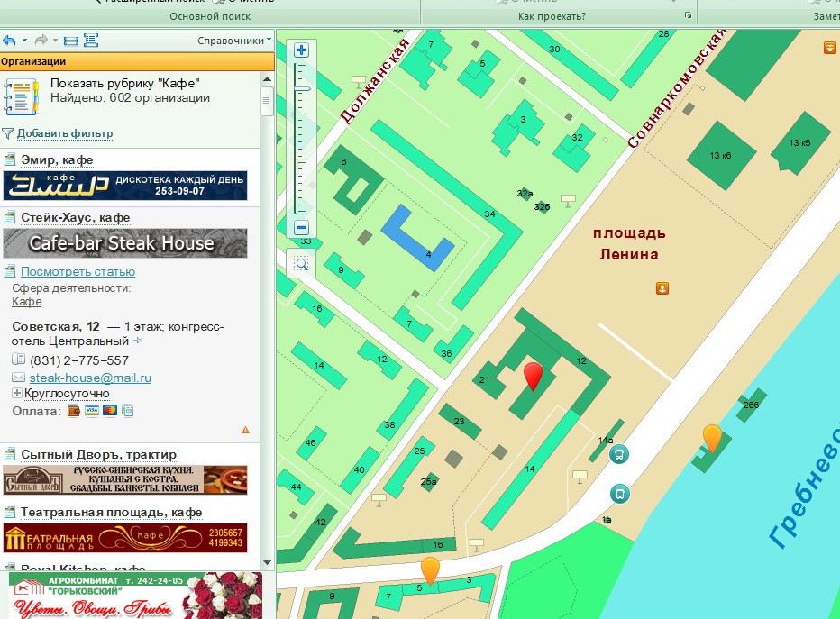Go back using the blue back arrow
Screen dimensions: 840x619
point(9,41)
